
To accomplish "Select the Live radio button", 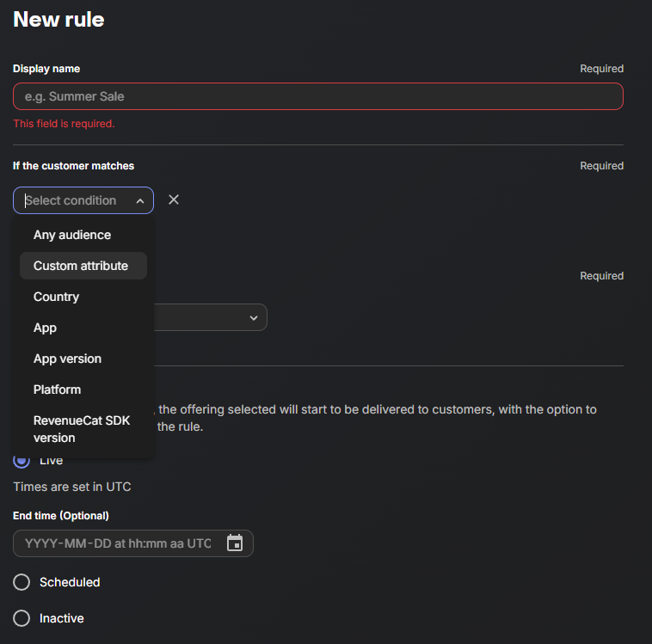I will click(x=22, y=460).
